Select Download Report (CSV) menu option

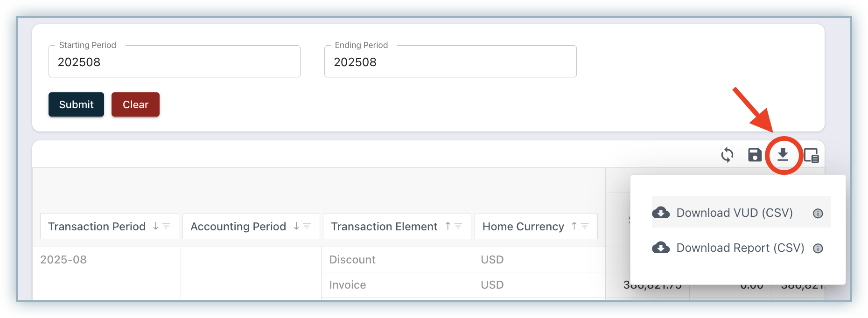740,248
